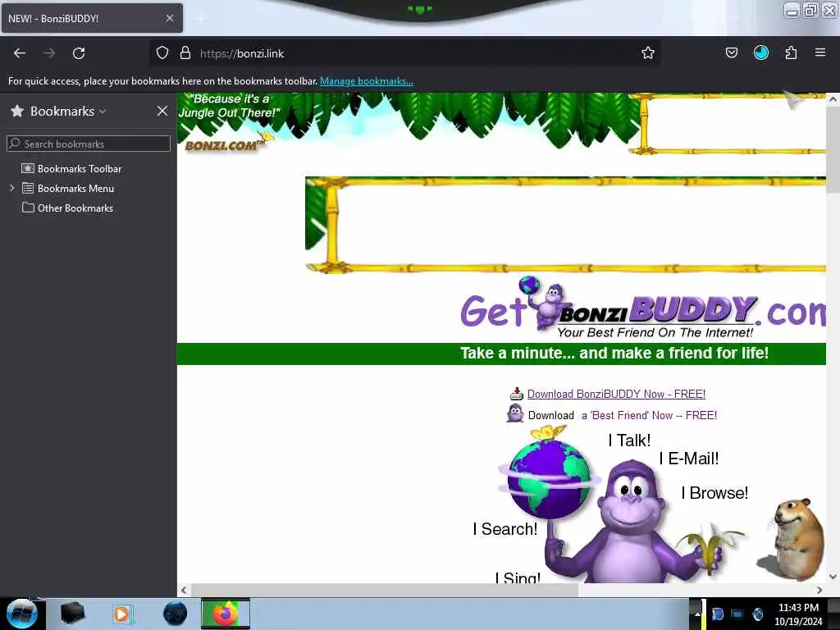The width and height of the screenshot is (840, 630).
Task: Open the media player taskbar icon
Action: (x=121, y=614)
